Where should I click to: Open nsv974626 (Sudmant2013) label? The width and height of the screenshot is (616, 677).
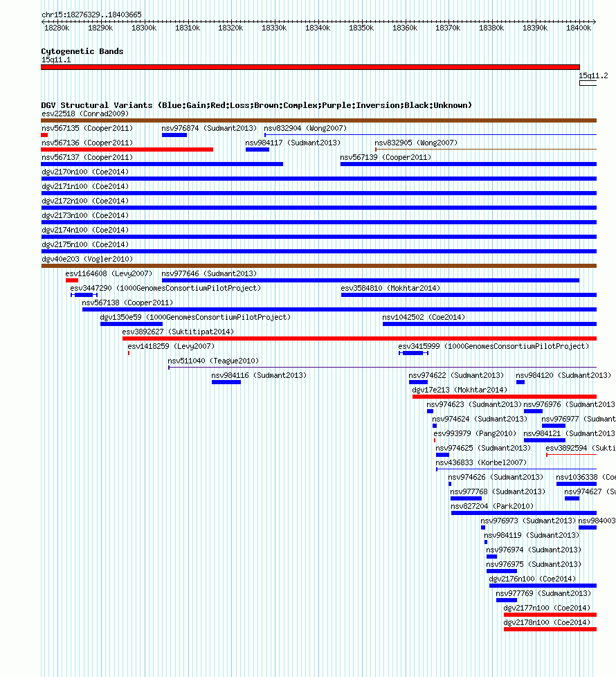(496, 477)
